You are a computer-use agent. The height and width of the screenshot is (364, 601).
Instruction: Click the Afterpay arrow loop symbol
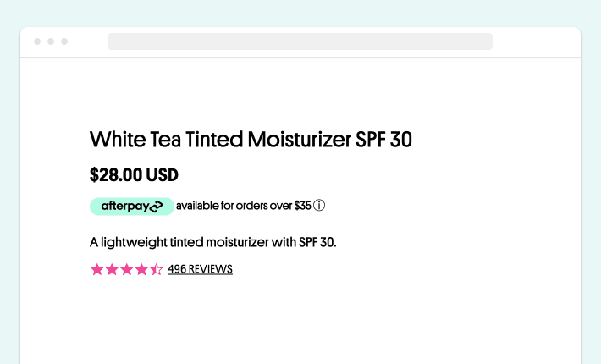point(156,207)
